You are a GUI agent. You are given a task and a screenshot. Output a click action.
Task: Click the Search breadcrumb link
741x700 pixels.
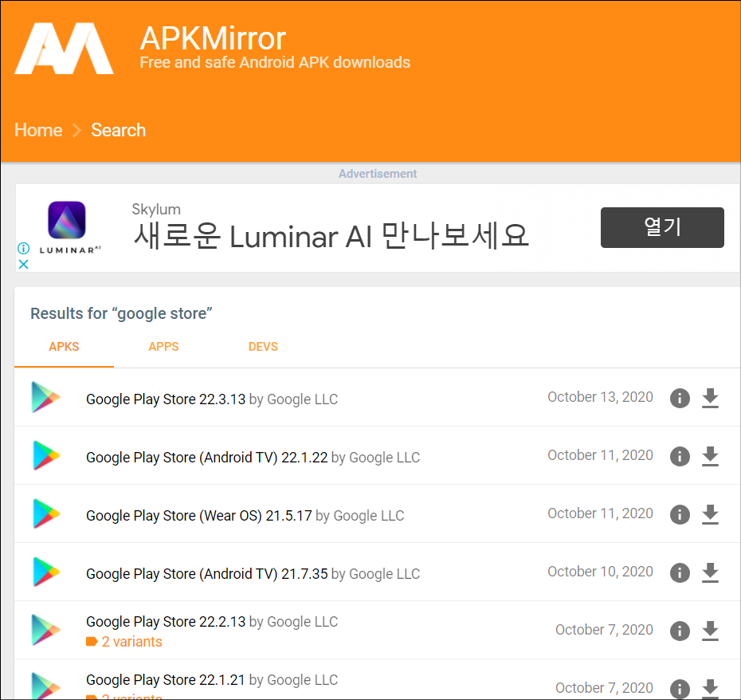click(x=118, y=130)
